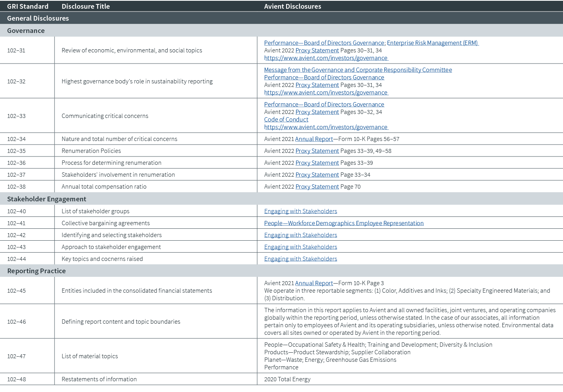Open Proxy Statement for Annual total compensation ratio
Screen dimensions: 563x392
click(x=317, y=186)
